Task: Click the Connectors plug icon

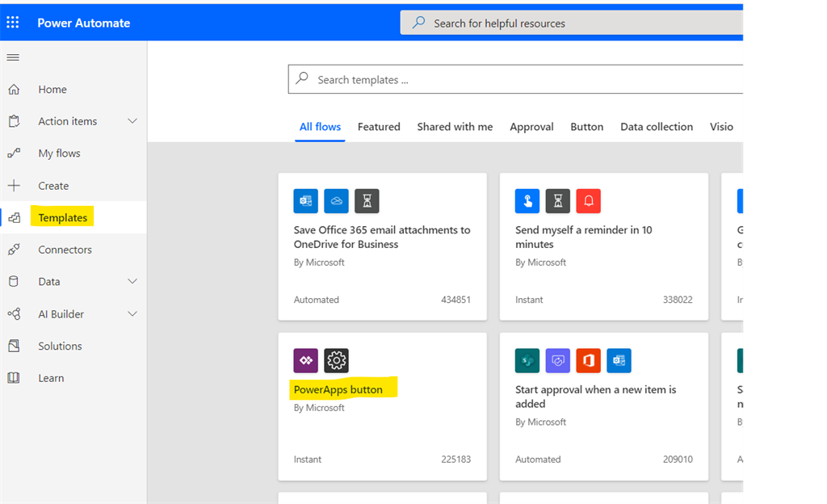Action: click(14, 250)
